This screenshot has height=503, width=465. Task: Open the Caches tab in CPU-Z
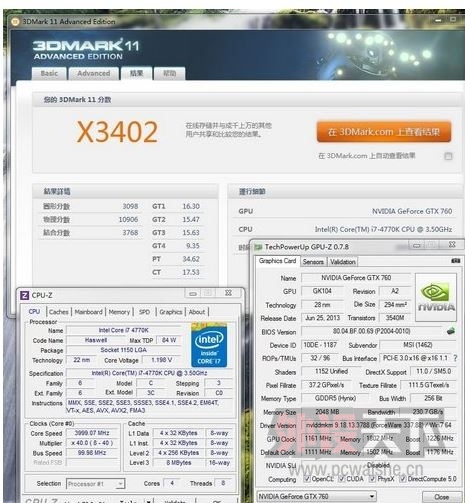[x=59, y=312]
